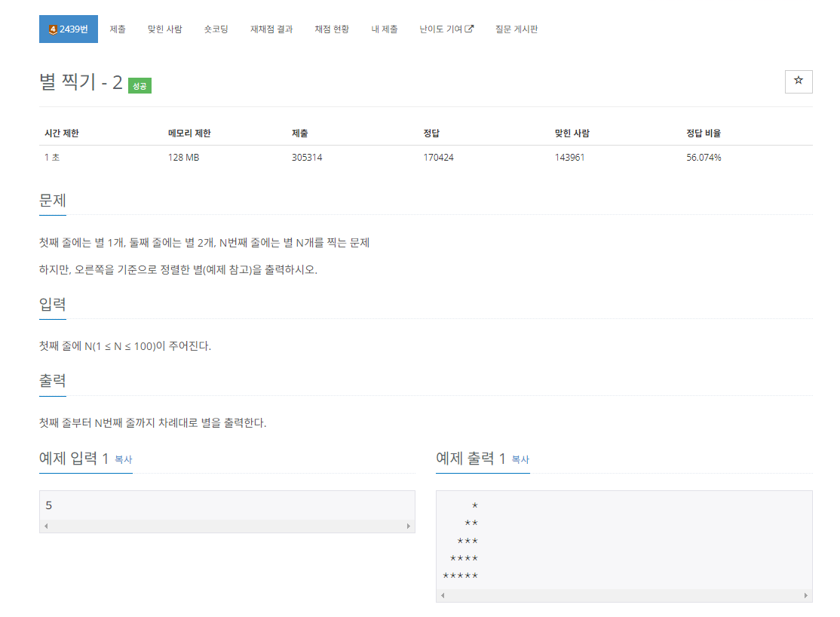
Task: Click the 예제 출력 1 heading
Action: [471, 459]
